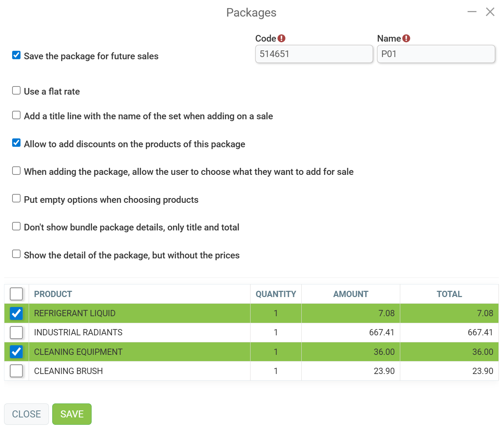Click the CLOSE button
504x427 pixels.
tap(26, 414)
